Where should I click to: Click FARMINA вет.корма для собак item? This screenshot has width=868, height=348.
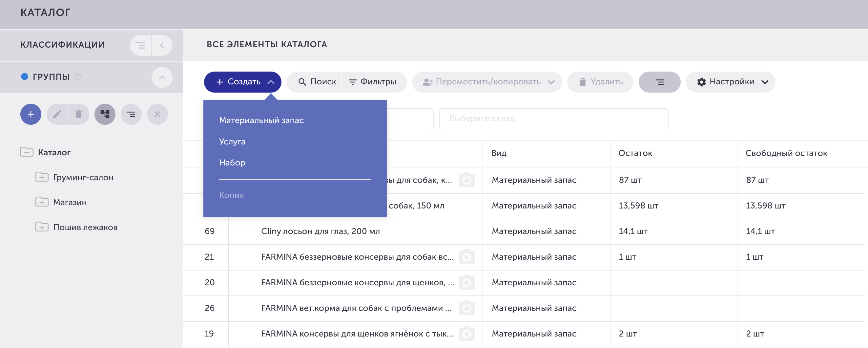click(x=356, y=308)
